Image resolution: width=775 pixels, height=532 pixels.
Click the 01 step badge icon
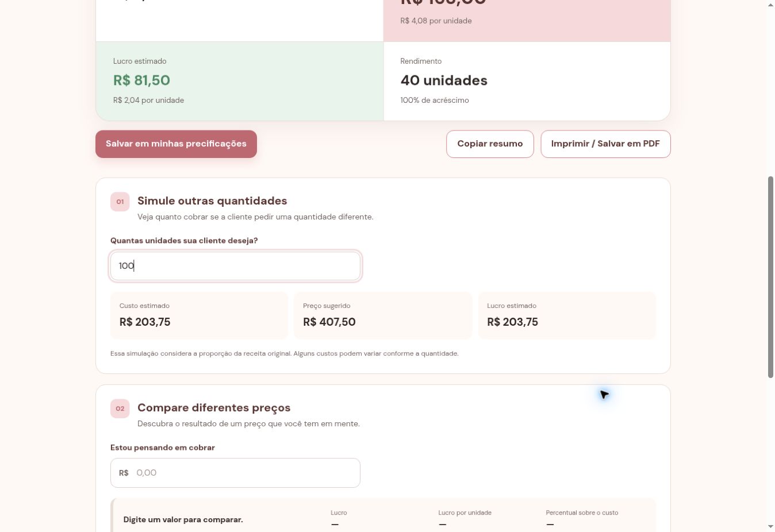(x=120, y=202)
